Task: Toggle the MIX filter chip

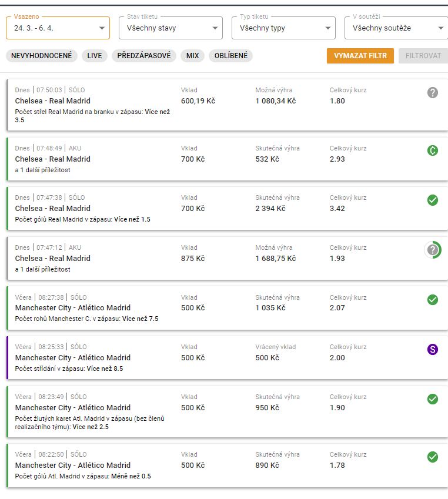Action: [x=193, y=56]
